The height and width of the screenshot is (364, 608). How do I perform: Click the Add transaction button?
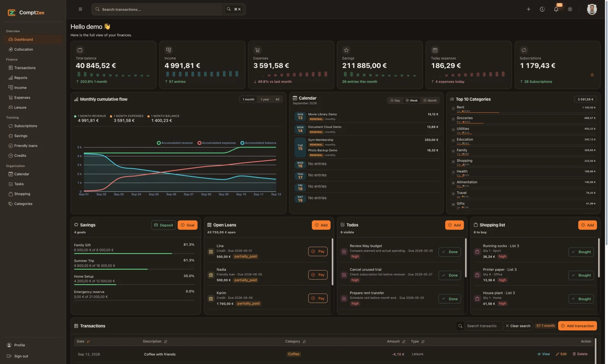(577, 326)
